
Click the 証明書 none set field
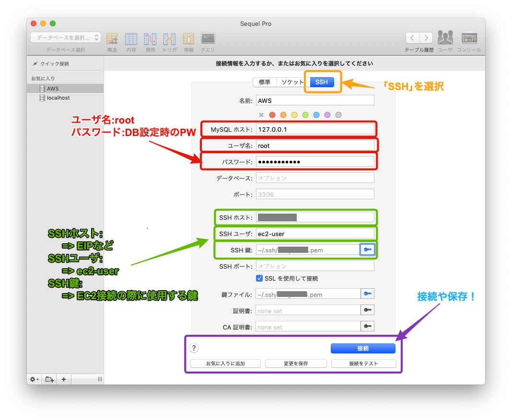(308, 310)
